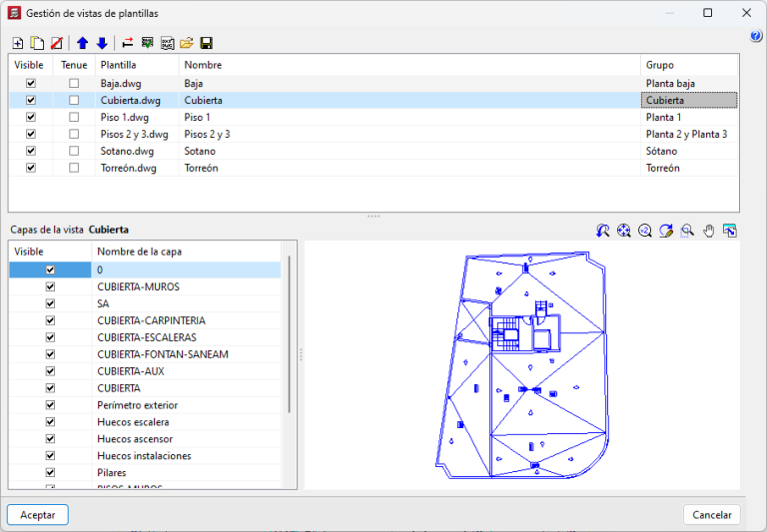Select the Planta 2 y Planta 3 group
The height and width of the screenshot is (532, 767).
point(689,134)
